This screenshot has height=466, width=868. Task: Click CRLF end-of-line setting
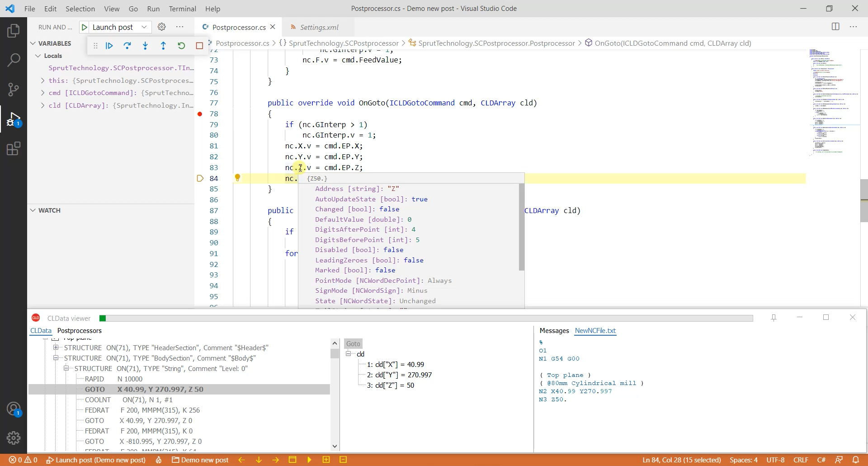click(801, 460)
